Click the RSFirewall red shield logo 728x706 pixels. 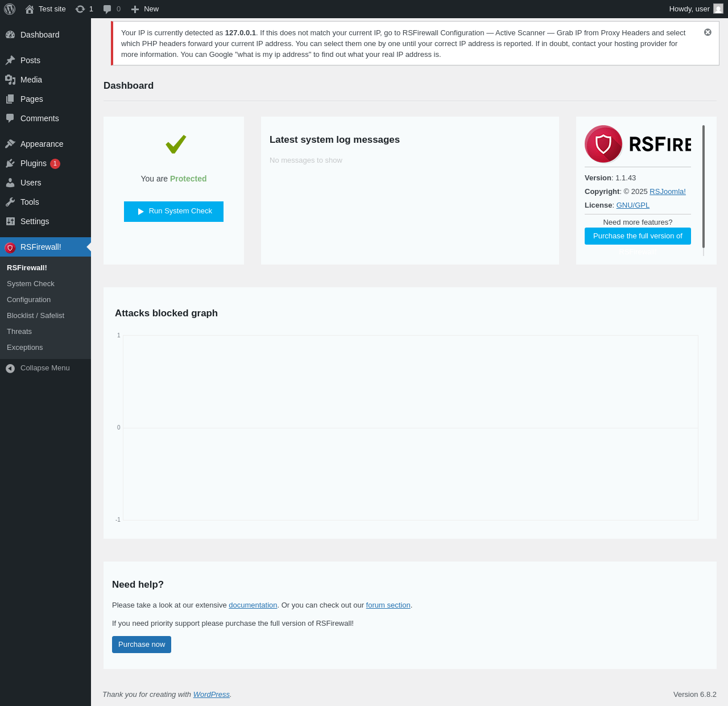(x=603, y=144)
